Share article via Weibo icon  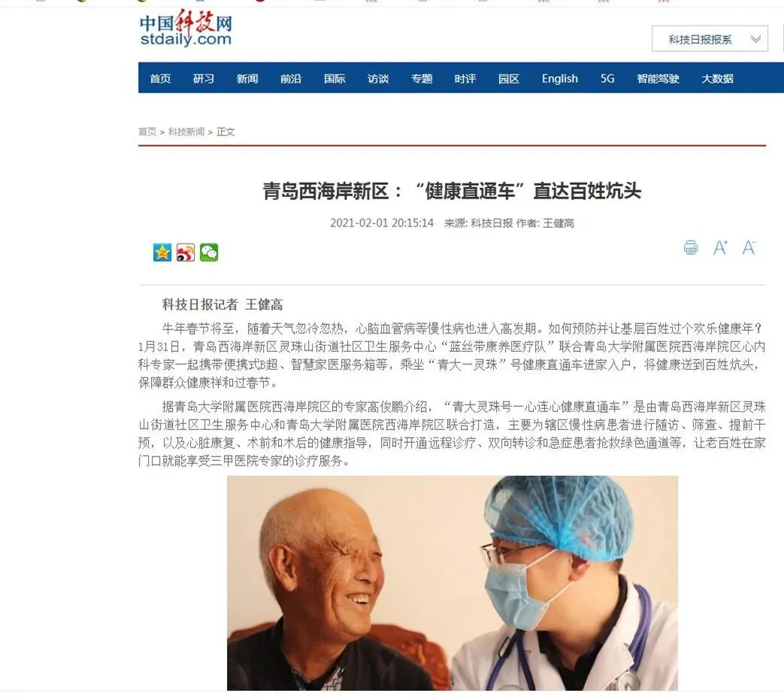pos(186,253)
